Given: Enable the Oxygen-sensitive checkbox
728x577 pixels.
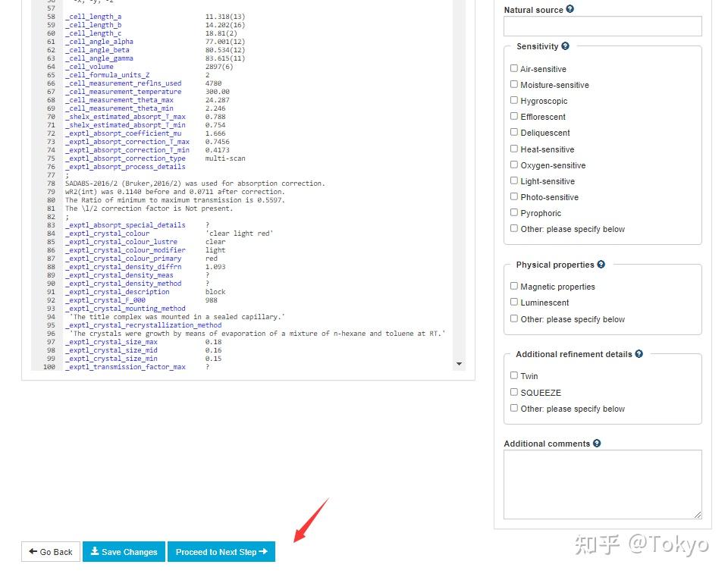Looking at the screenshot, I should pyautogui.click(x=514, y=165).
